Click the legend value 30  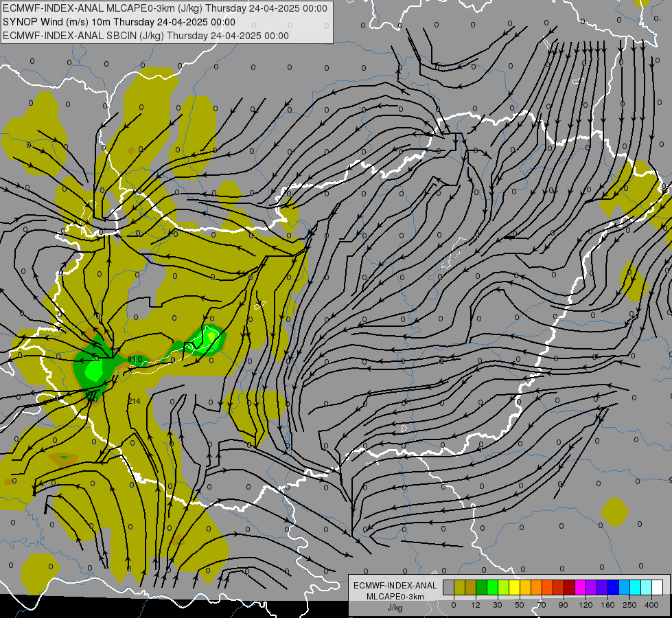pyautogui.click(x=498, y=605)
